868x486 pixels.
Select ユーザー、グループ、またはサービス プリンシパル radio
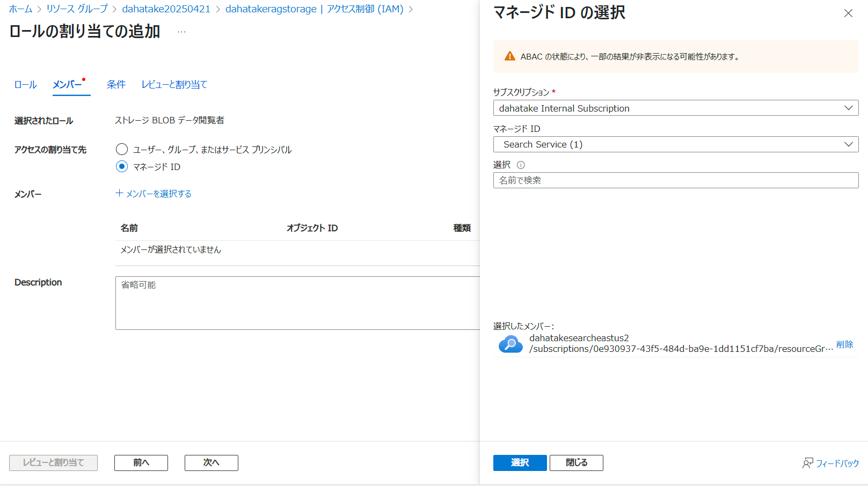[x=122, y=149]
